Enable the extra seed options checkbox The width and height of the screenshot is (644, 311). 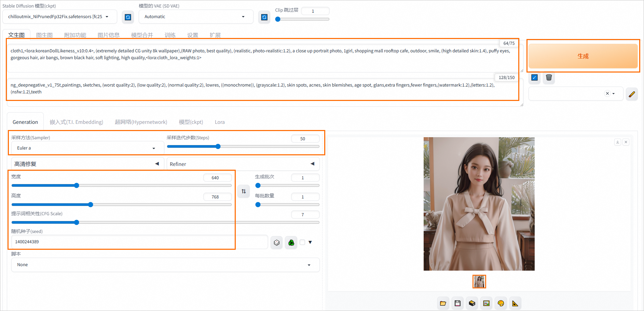pos(302,242)
